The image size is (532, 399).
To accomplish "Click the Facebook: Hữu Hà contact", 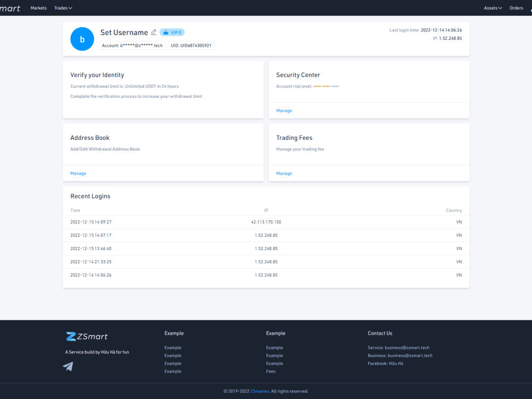I will 385,363.
